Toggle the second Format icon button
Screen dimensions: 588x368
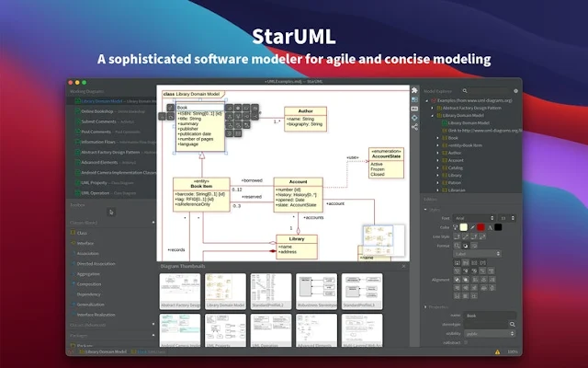[x=466, y=246]
